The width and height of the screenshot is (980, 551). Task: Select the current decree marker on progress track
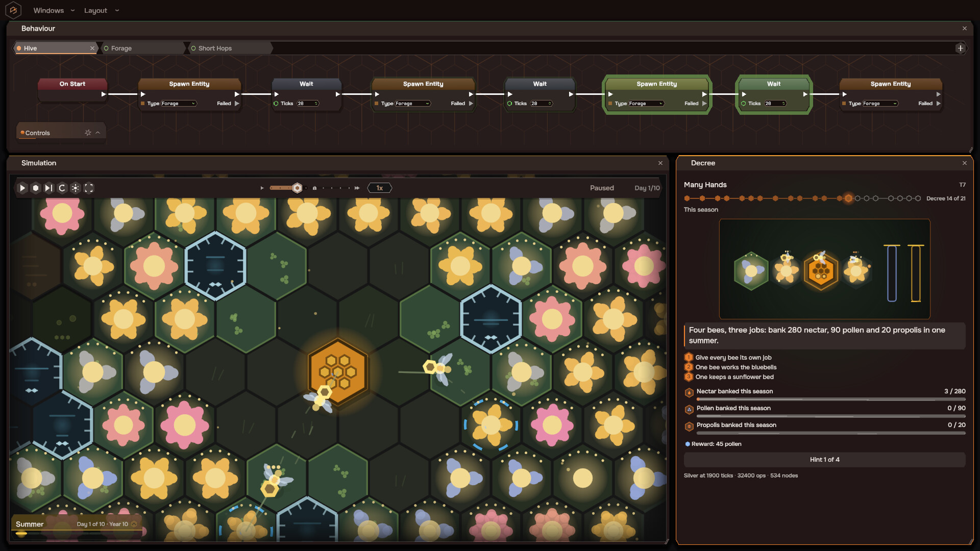pyautogui.click(x=848, y=198)
